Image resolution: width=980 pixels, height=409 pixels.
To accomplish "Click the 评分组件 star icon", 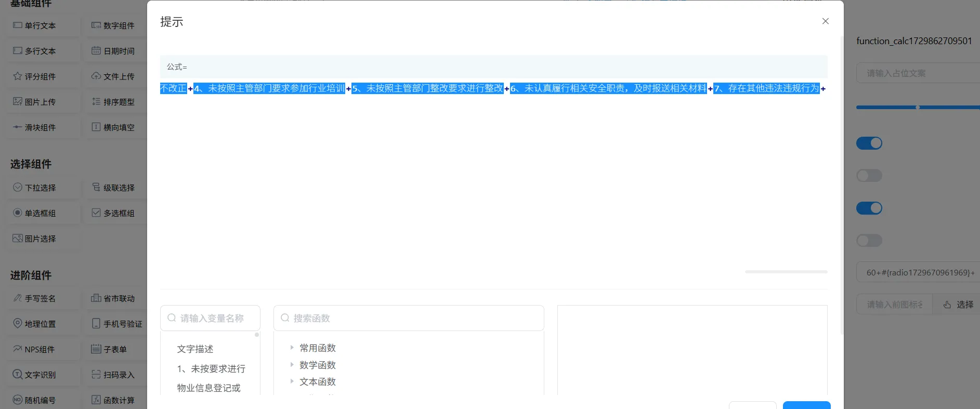I will (18, 76).
